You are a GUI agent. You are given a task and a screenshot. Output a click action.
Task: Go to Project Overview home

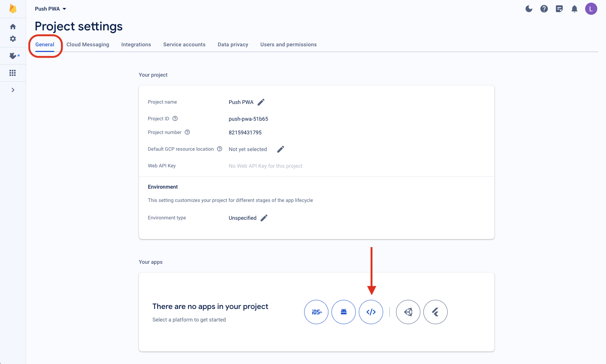13,27
